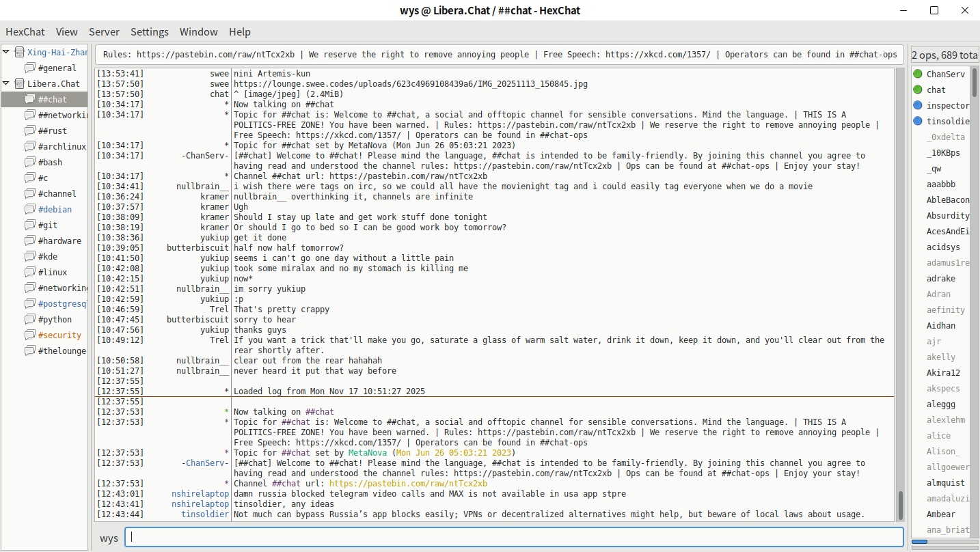Select user Alison_ in the user list
This screenshot has width=980, height=552.
point(943,451)
